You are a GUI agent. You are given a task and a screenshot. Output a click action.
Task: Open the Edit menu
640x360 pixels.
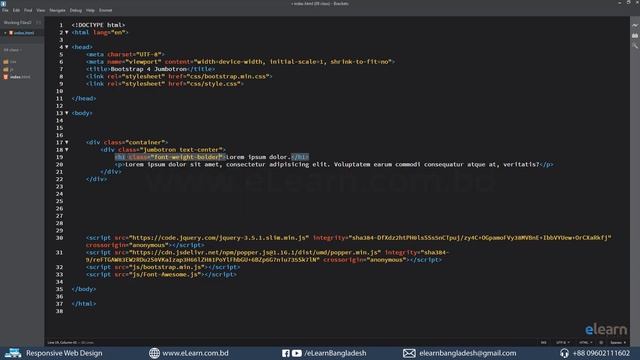point(16,10)
